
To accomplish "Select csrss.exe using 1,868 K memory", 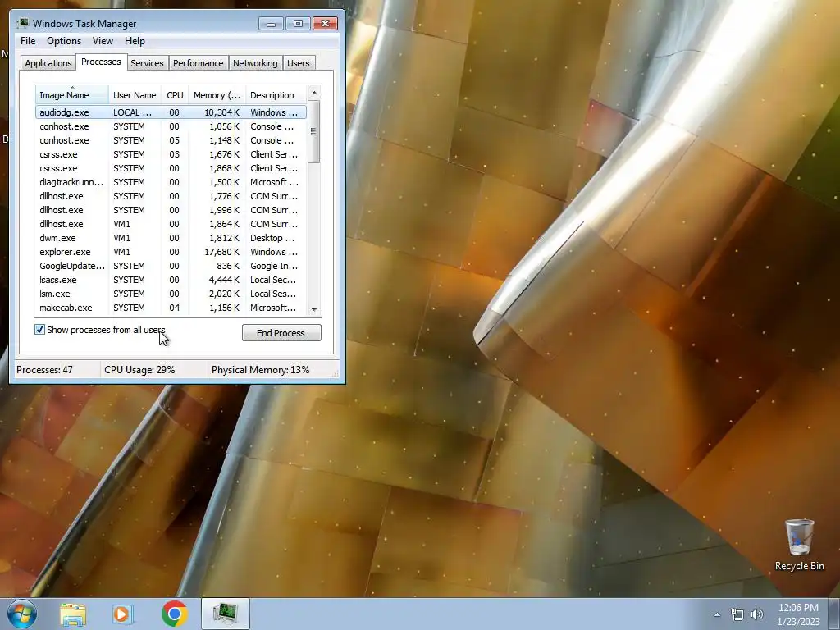I will point(171,168).
